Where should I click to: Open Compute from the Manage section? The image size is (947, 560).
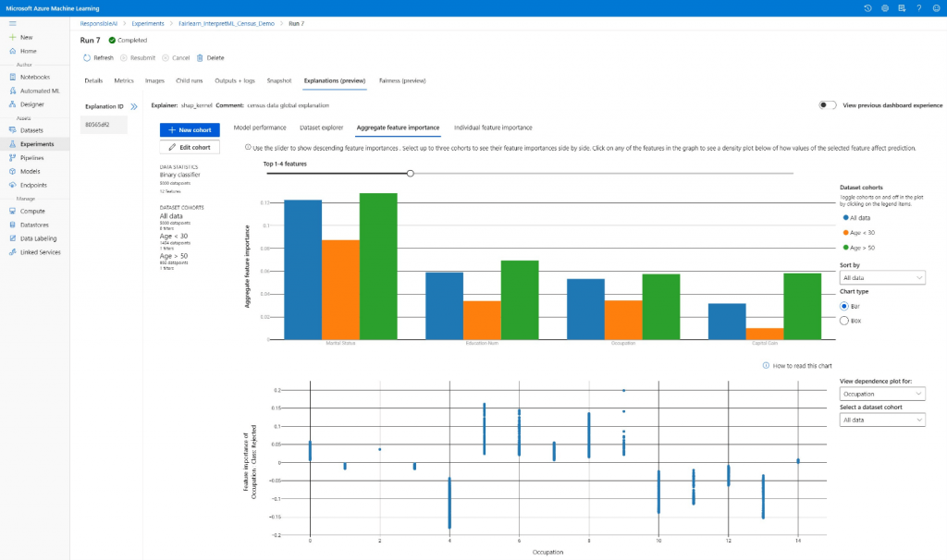37,211
